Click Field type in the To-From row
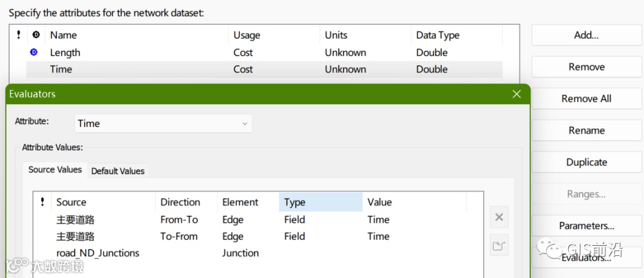Screen dimensions: 644x278 pos(295,236)
